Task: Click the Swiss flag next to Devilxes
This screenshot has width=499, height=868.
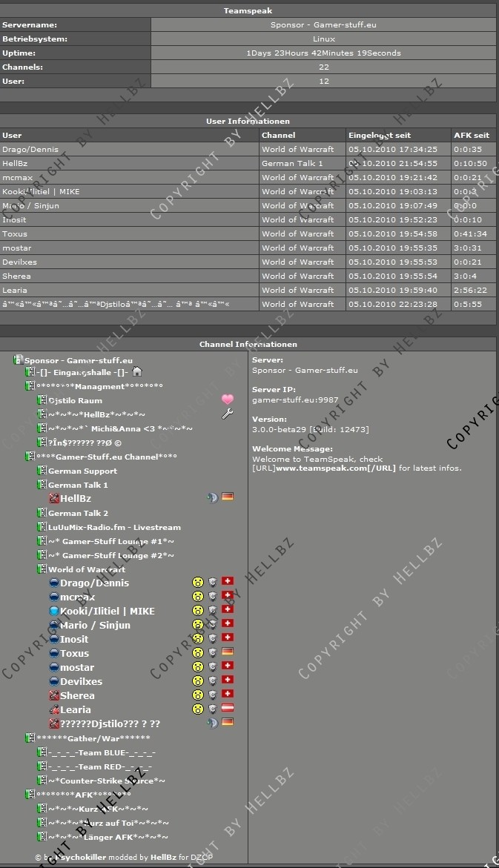Action: click(228, 681)
